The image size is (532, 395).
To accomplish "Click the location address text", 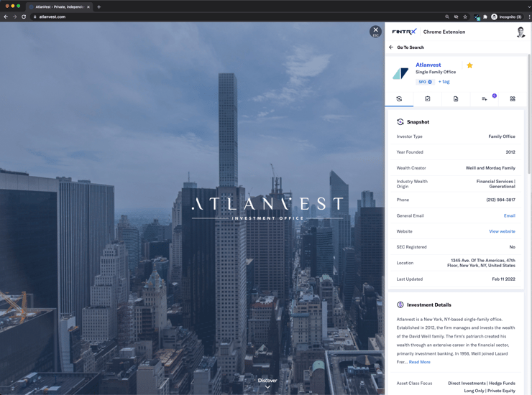I will coord(481,263).
